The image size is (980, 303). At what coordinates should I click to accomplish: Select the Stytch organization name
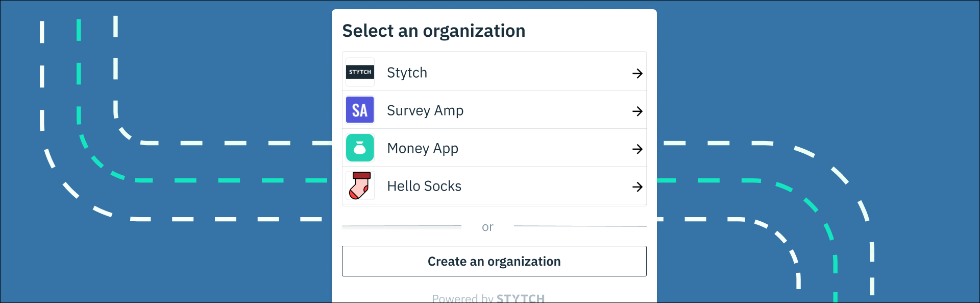point(407,73)
